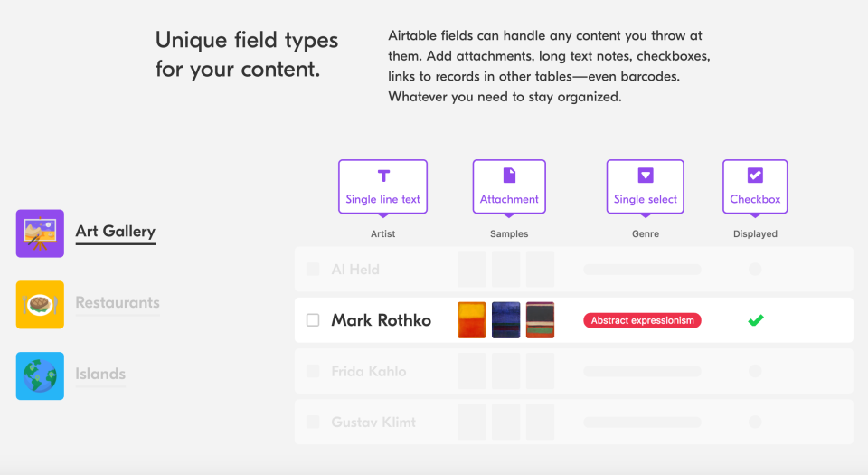Click the Gustav Klimt artist name
Screen dimensions: 868x475
(x=373, y=423)
